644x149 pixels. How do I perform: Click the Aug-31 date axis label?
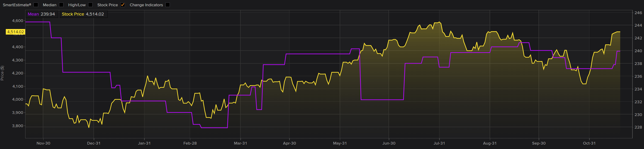point(490,143)
